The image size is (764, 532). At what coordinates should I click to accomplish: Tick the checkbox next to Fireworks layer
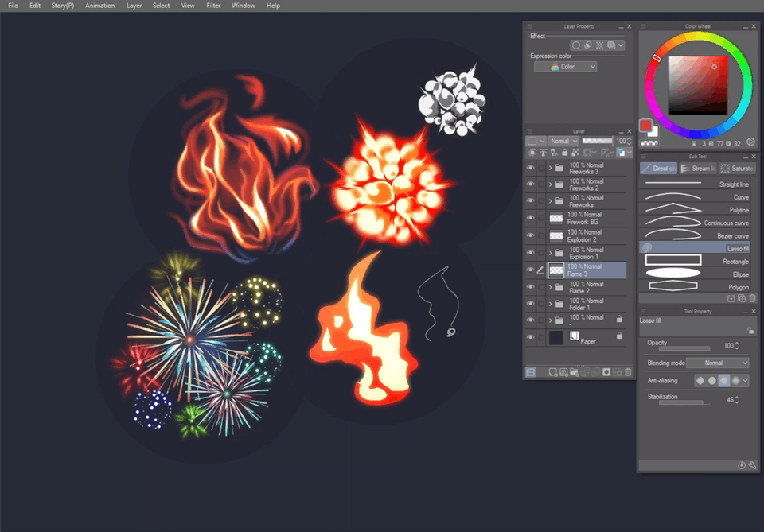point(541,201)
